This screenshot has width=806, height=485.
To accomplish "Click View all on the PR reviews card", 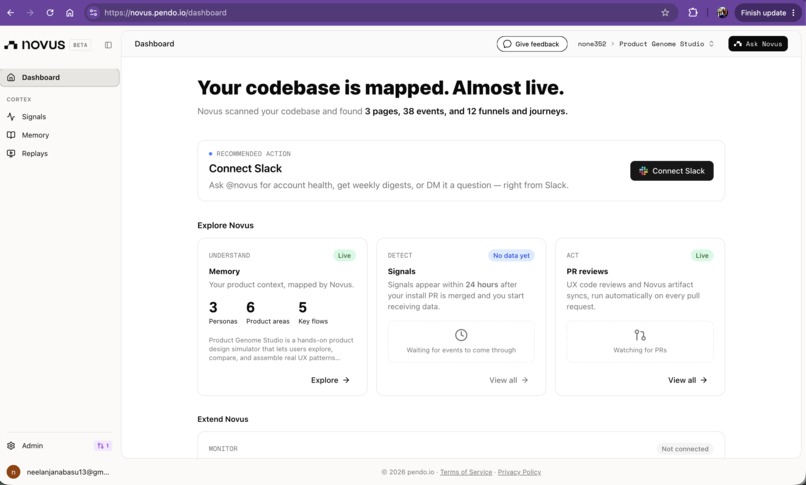I will coord(687,380).
